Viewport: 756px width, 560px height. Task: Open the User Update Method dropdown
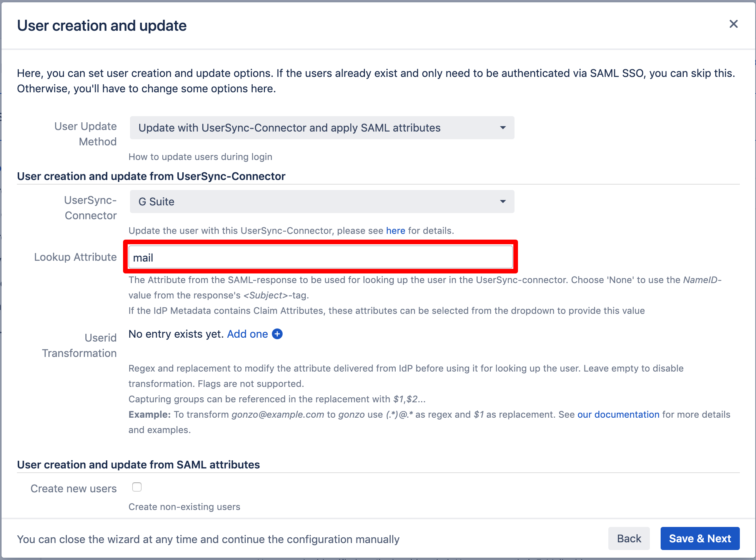[321, 128]
